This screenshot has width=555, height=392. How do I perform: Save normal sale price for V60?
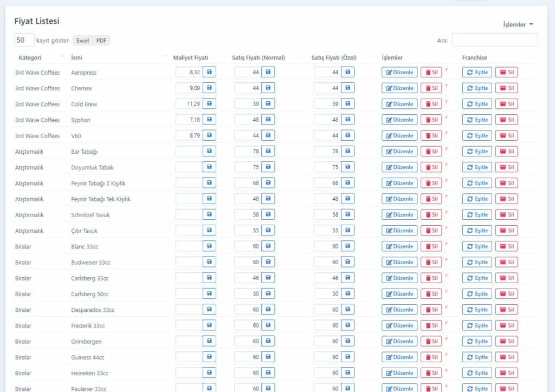268,135
